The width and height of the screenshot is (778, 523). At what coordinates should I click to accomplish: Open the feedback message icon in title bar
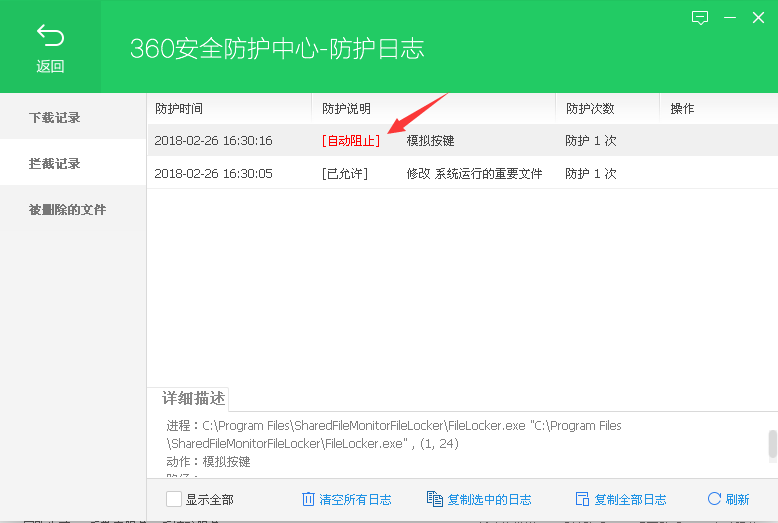pos(700,18)
